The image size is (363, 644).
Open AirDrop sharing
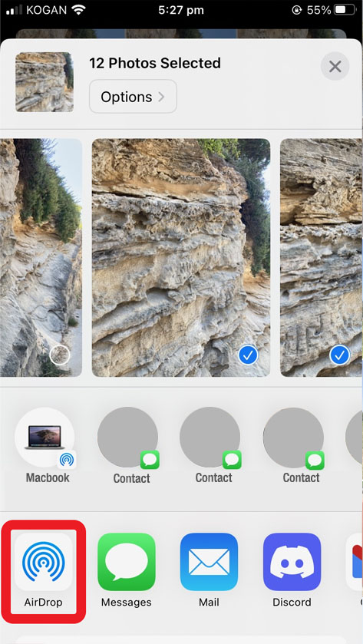coord(44,571)
